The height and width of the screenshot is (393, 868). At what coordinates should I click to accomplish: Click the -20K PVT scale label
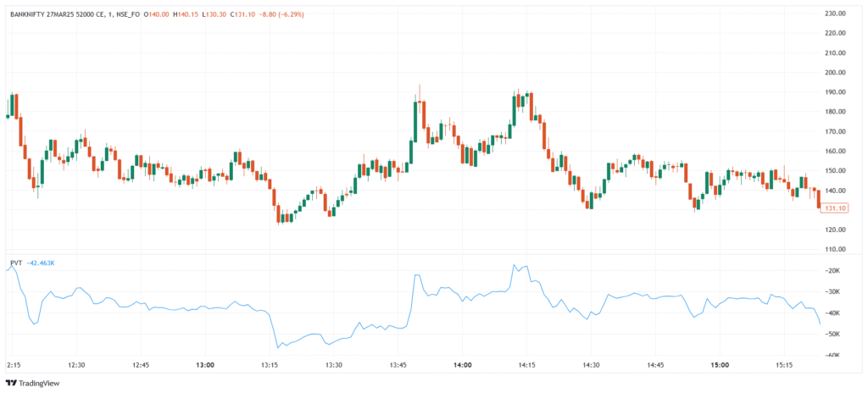click(832, 270)
